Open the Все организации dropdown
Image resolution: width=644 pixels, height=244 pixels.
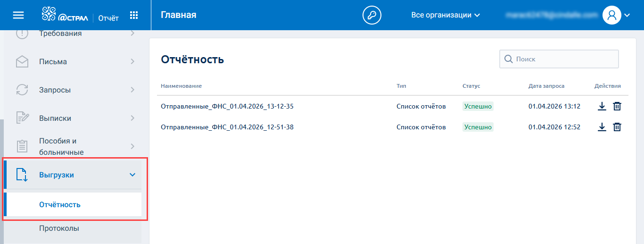pyautogui.click(x=445, y=15)
